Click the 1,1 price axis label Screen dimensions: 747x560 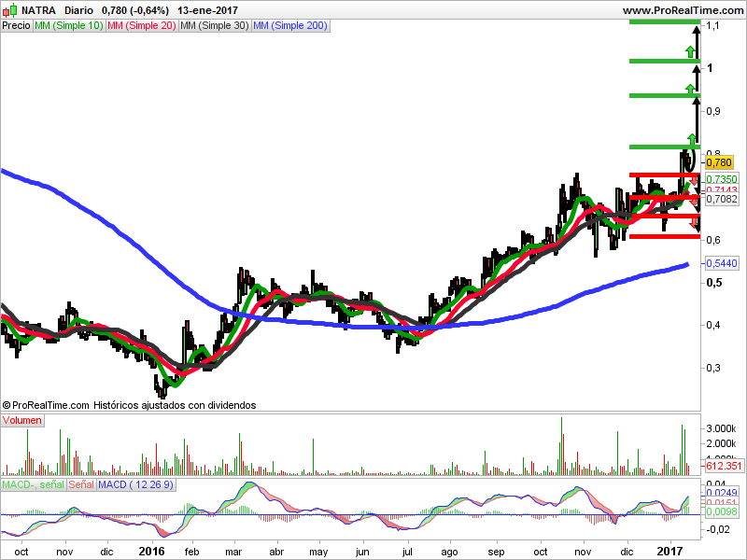point(712,25)
